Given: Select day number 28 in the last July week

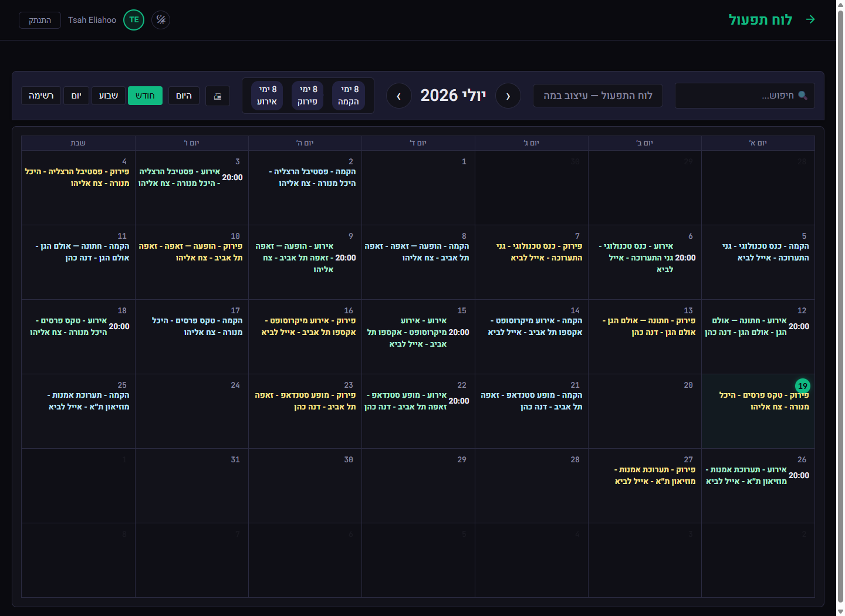Looking at the screenshot, I should [x=575, y=459].
